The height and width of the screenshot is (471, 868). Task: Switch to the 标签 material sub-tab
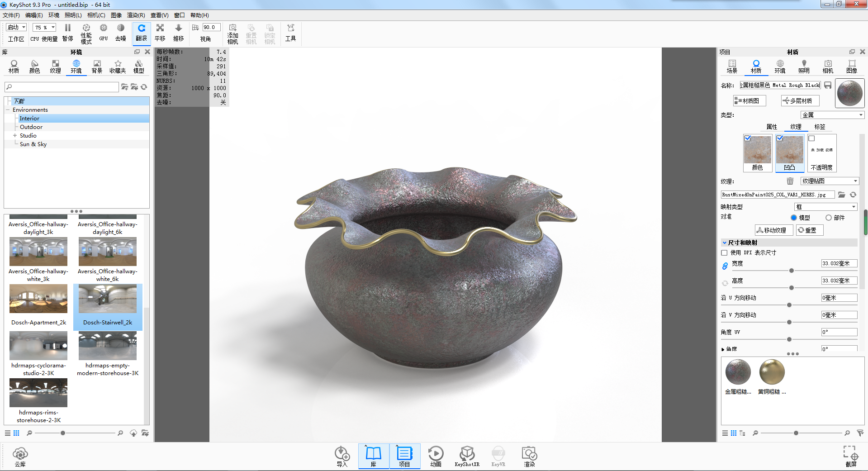pyautogui.click(x=820, y=127)
